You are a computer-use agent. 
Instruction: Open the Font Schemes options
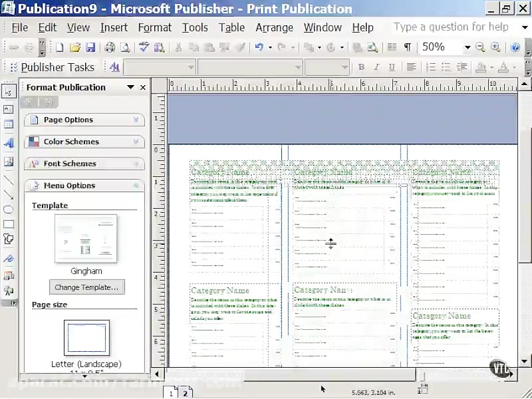[x=84, y=163]
